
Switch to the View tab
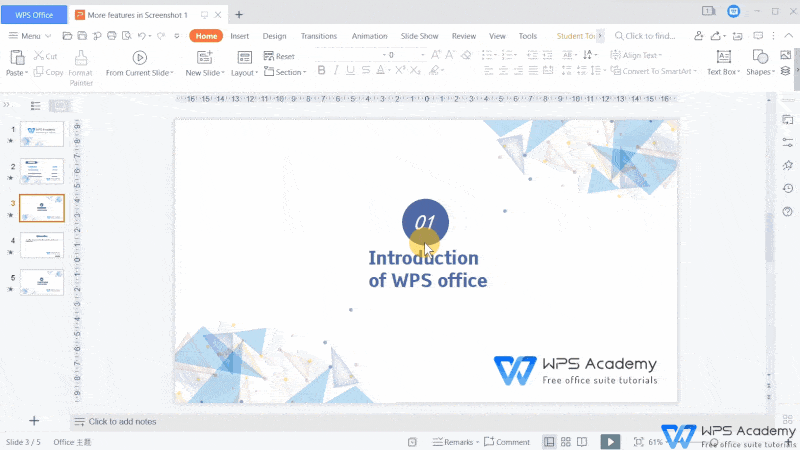point(497,36)
